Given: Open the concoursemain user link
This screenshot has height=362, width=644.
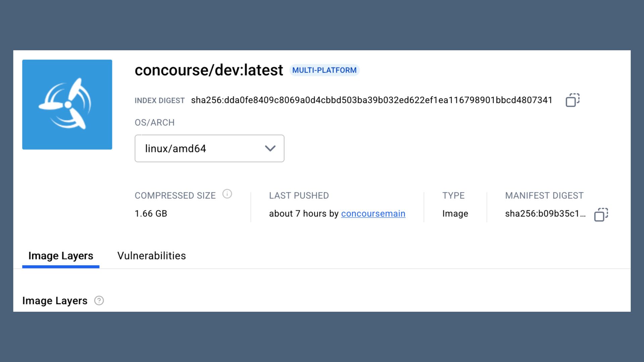Looking at the screenshot, I should [373, 214].
